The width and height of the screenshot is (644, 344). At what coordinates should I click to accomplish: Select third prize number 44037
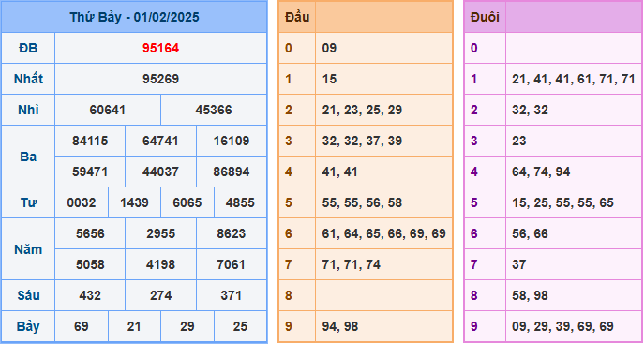point(160,172)
